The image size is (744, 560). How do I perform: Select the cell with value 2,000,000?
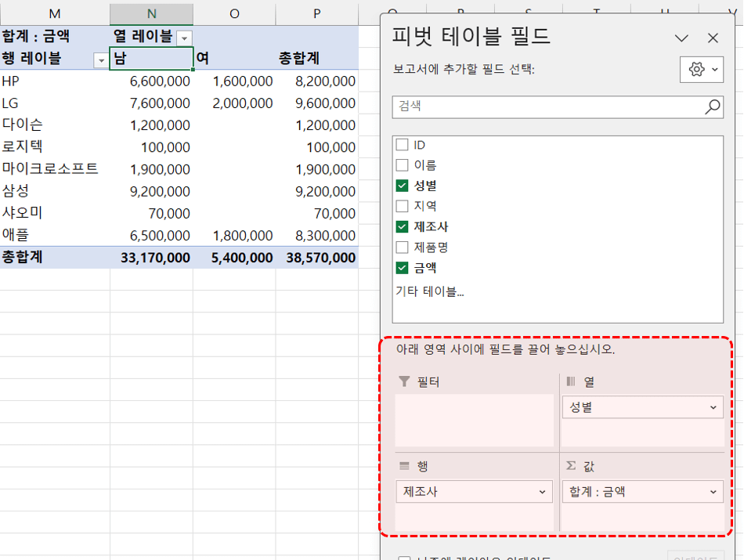[x=234, y=103]
